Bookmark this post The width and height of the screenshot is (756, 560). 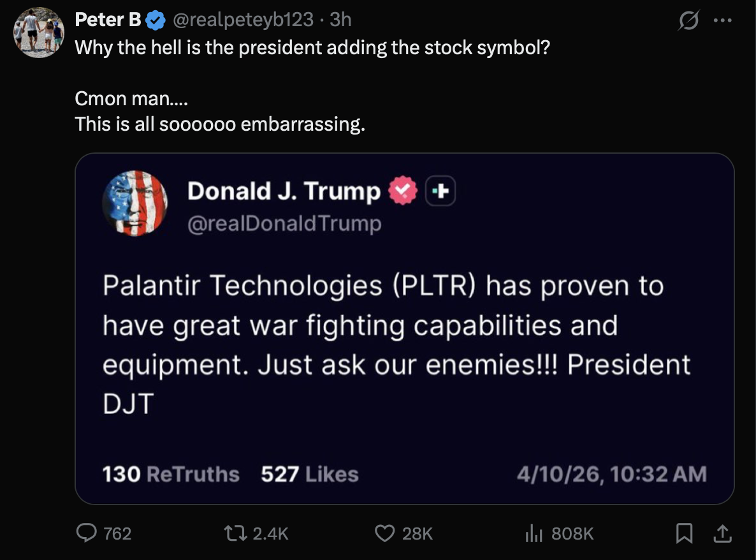coord(684,533)
